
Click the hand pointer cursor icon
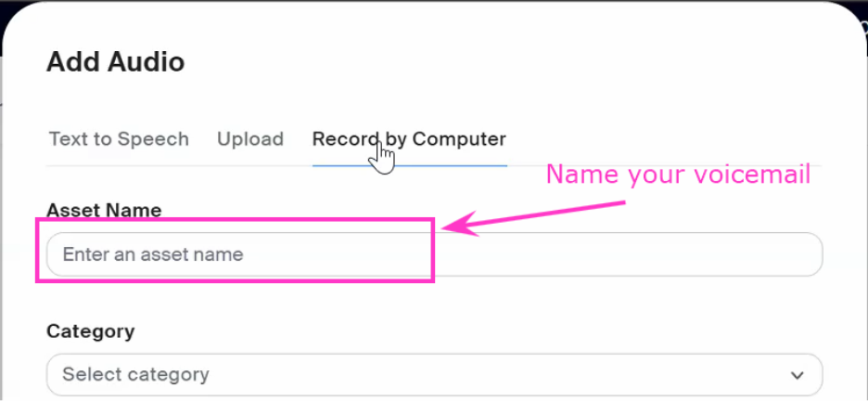(x=381, y=157)
